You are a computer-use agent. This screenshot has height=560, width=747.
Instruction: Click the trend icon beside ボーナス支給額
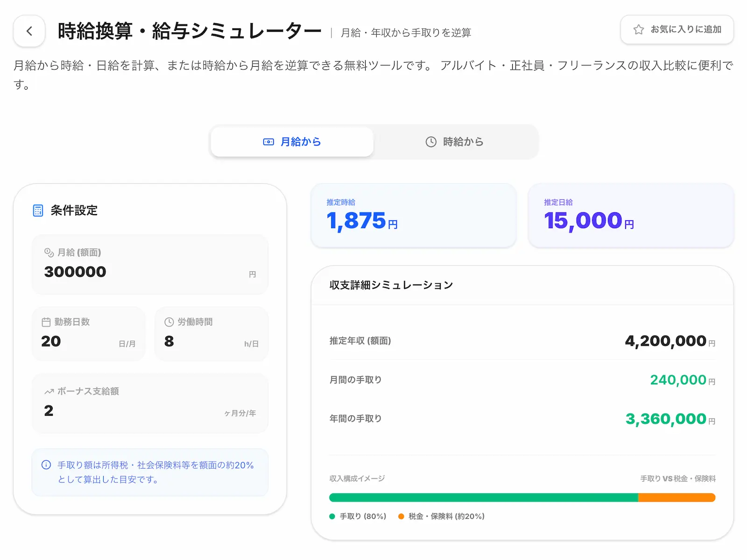click(49, 392)
